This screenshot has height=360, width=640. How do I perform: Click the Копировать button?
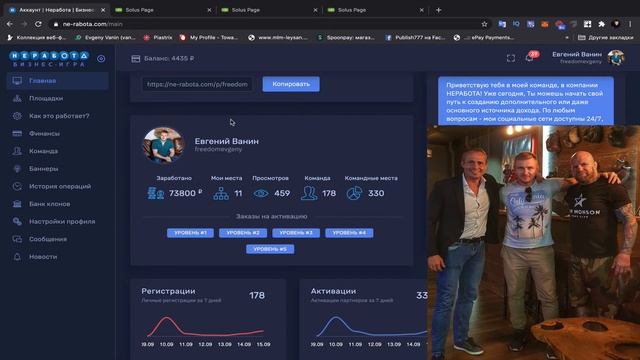(291, 84)
